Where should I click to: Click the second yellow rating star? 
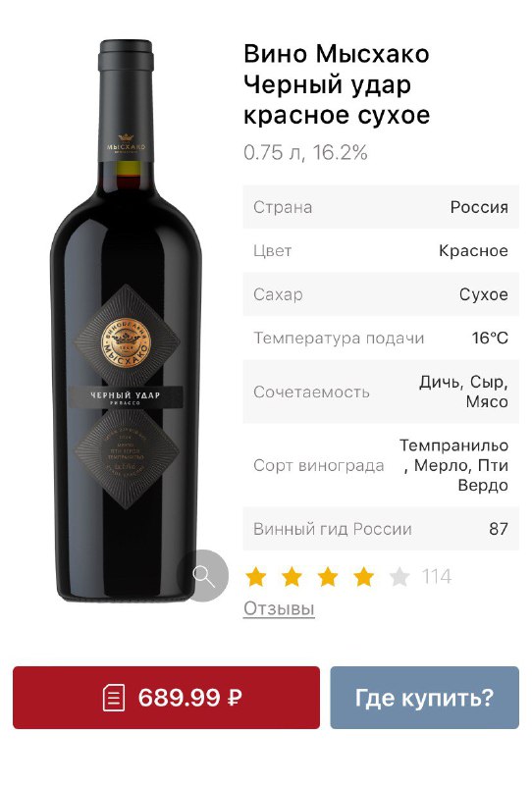(293, 577)
